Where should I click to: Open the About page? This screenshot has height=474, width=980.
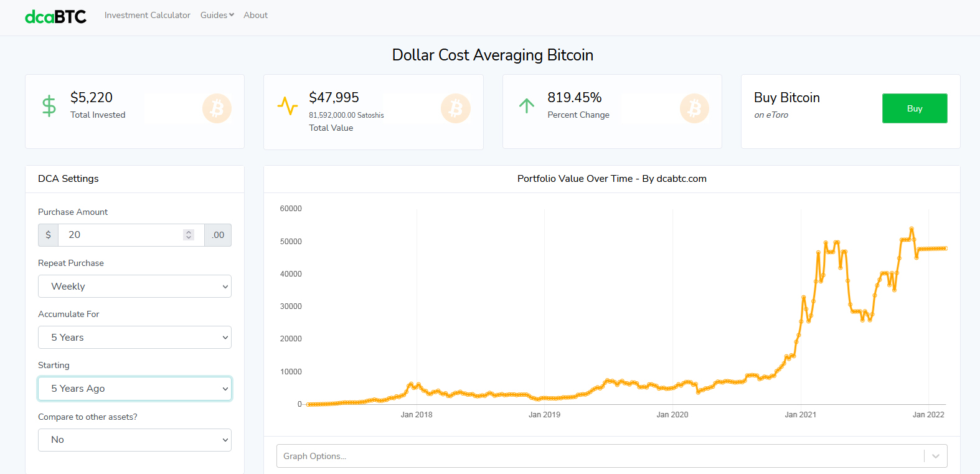[255, 15]
